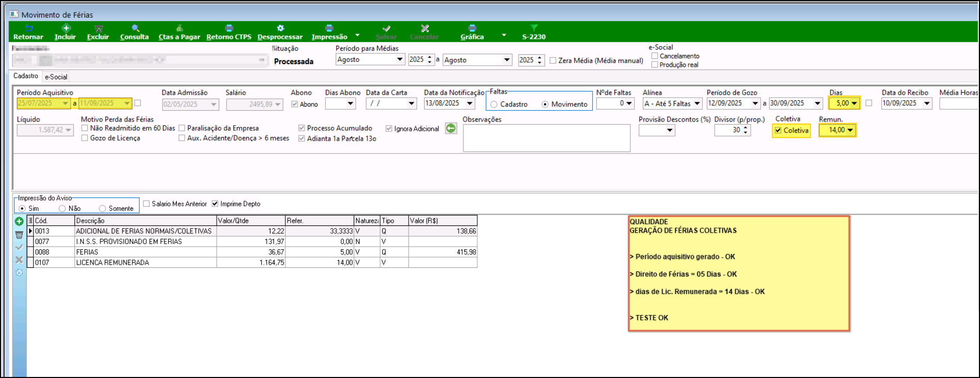Open the Remun. 14,00 dropdown
Image resolution: width=980 pixels, height=378 pixels.
[x=850, y=130]
